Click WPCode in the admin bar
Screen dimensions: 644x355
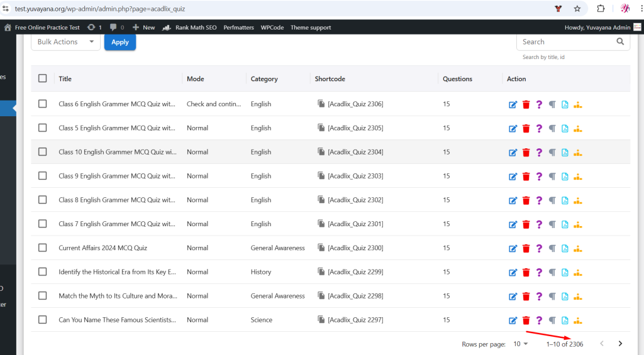(x=272, y=27)
